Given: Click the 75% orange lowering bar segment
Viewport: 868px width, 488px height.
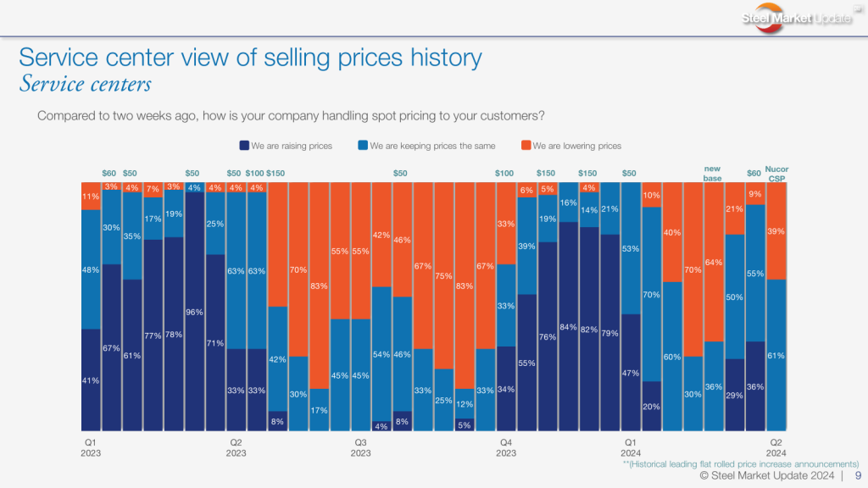Looking at the screenshot, I should 443,275.
